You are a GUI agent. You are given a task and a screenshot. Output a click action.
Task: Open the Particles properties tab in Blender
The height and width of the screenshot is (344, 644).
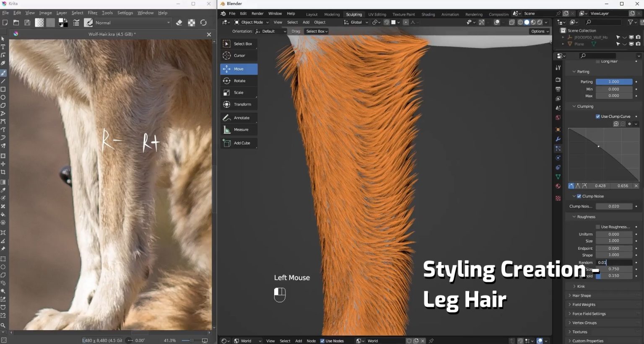click(558, 149)
